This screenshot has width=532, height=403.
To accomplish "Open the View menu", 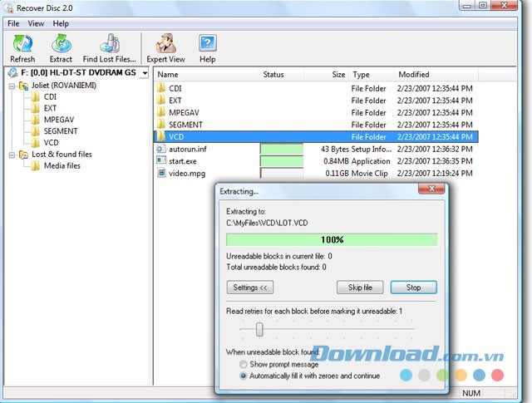I will 36,23.
